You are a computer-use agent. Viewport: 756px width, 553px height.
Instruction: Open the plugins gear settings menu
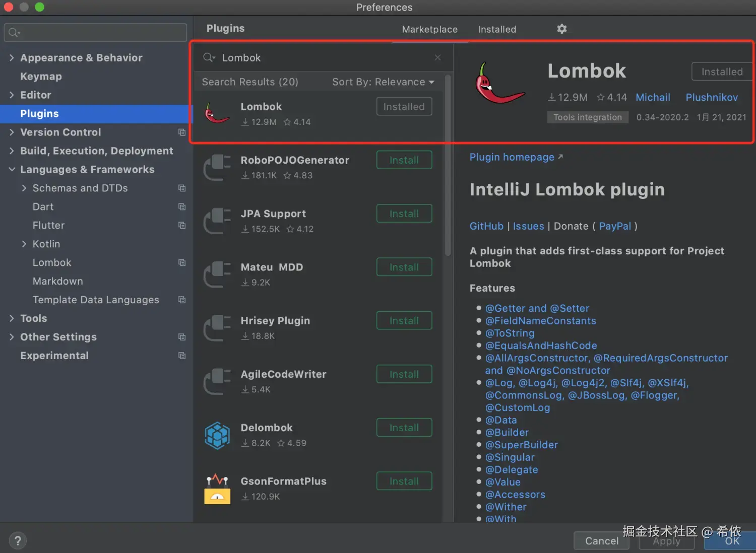(561, 29)
